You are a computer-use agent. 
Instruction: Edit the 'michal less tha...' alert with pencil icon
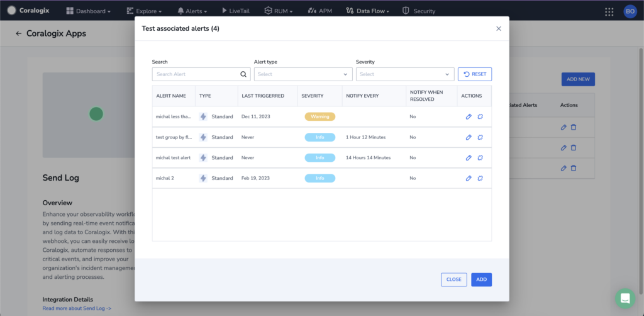(469, 116)
